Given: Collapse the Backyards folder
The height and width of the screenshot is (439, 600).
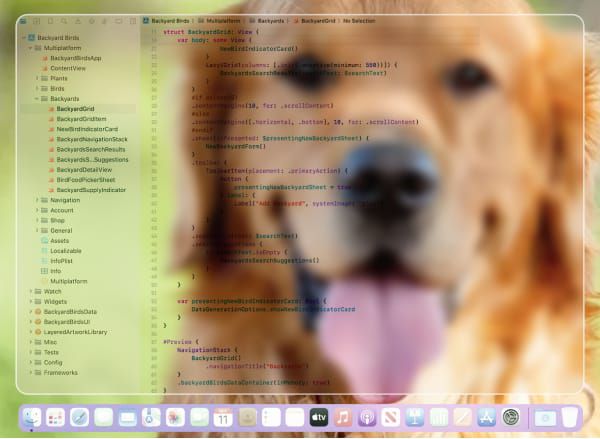Looking at the screenshot, I should 37,99.
